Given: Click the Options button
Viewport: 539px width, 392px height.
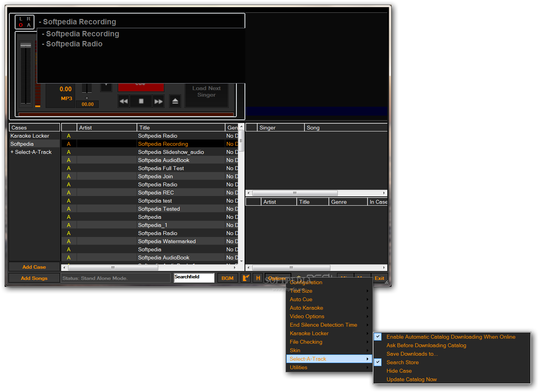Looking at the screenshot, I should tap(277, 278).
